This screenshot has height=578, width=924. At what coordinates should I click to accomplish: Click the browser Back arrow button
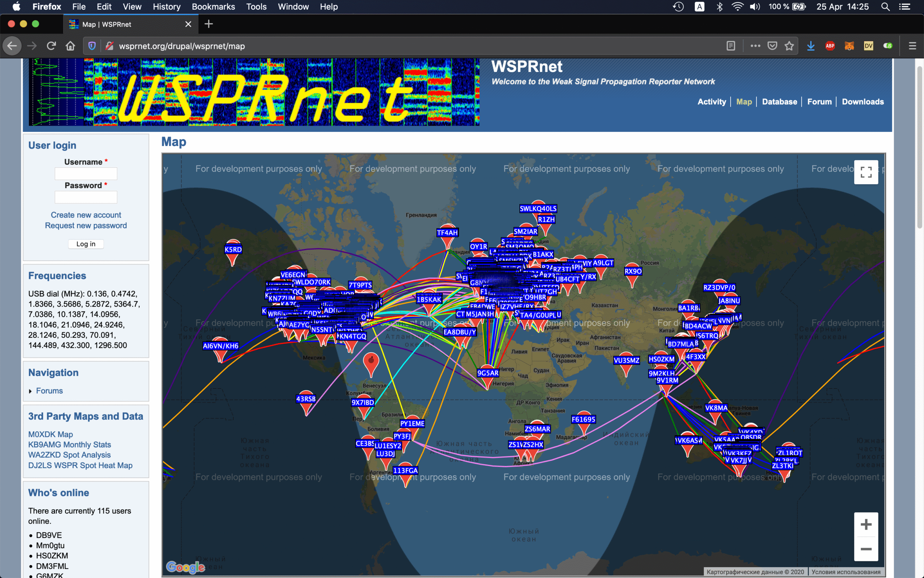[12, 46]
